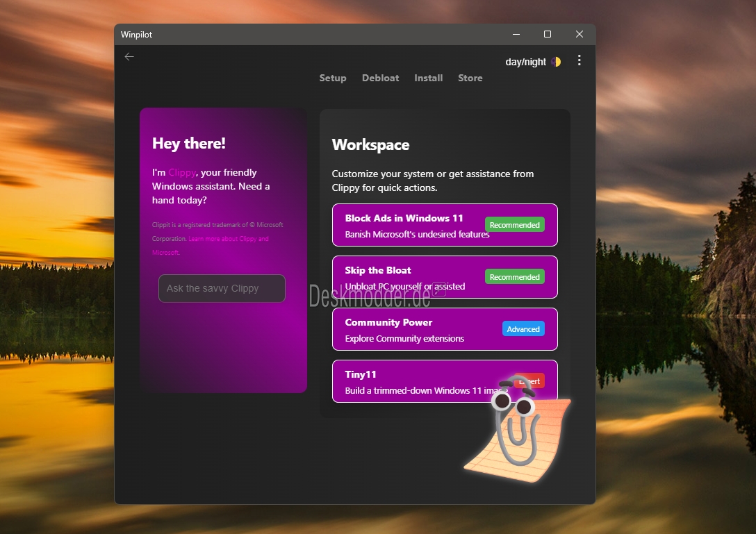The image size is (756, 534).
Task: Click the Hey there! heading
Action: [188, 144]
